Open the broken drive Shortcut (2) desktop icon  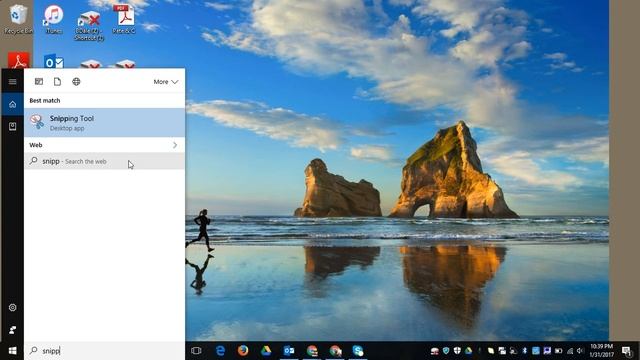(x=89, y=25)
